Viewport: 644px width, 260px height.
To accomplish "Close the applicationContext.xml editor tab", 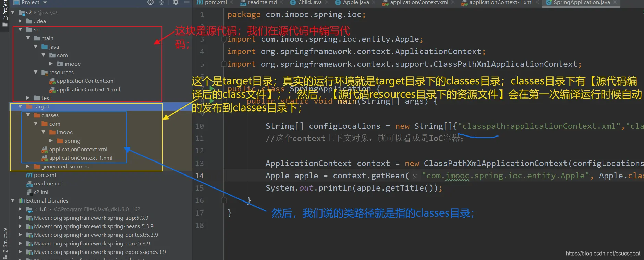I will [453, 2].
